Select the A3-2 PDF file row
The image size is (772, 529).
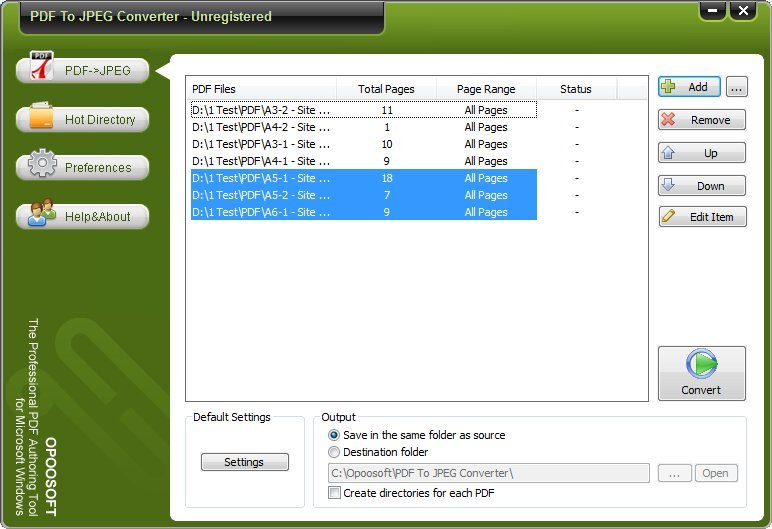tap(363, 110)
